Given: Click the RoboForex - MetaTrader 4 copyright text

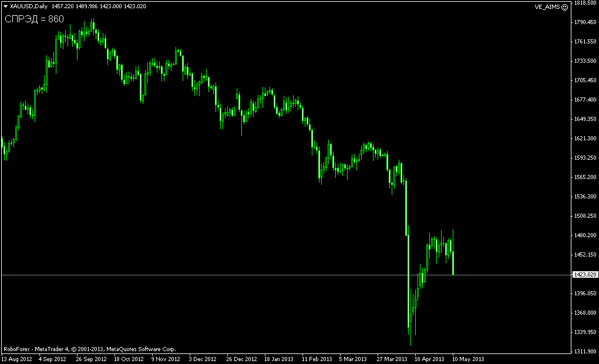Looking at the screenshot, I should (x=90, y=349).
